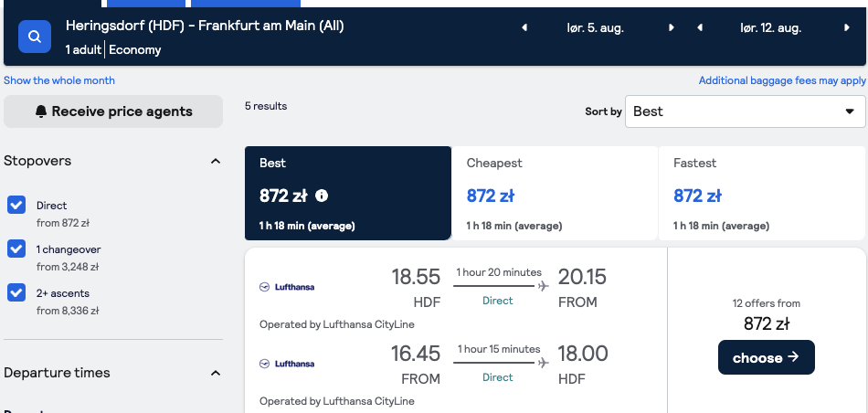Switch to the Cheapest tab
868x413 pixels.
click(555, 193)
